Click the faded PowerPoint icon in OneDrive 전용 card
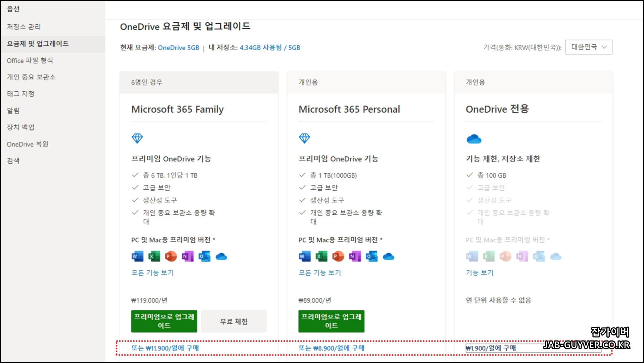Screen dimensions: 644x363 pos(506,256)
